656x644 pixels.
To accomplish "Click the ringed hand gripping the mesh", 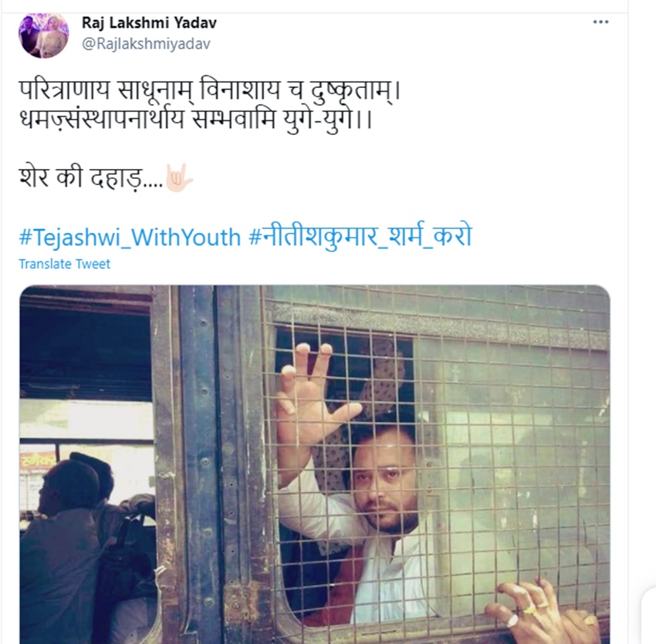I will coord(544,612).
